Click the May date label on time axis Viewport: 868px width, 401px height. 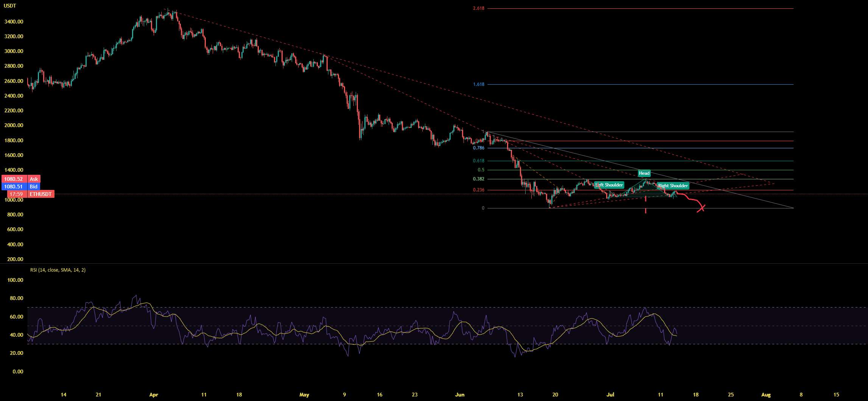(304, 395)
